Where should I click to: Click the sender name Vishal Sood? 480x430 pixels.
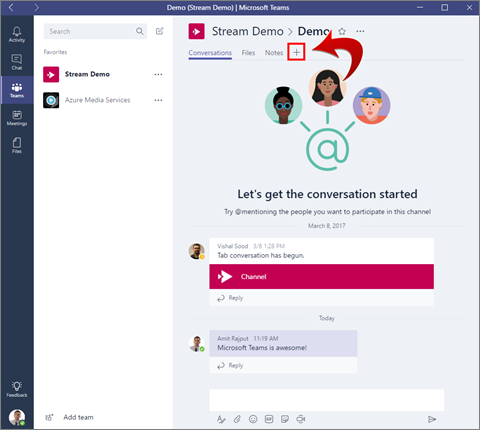233,246
